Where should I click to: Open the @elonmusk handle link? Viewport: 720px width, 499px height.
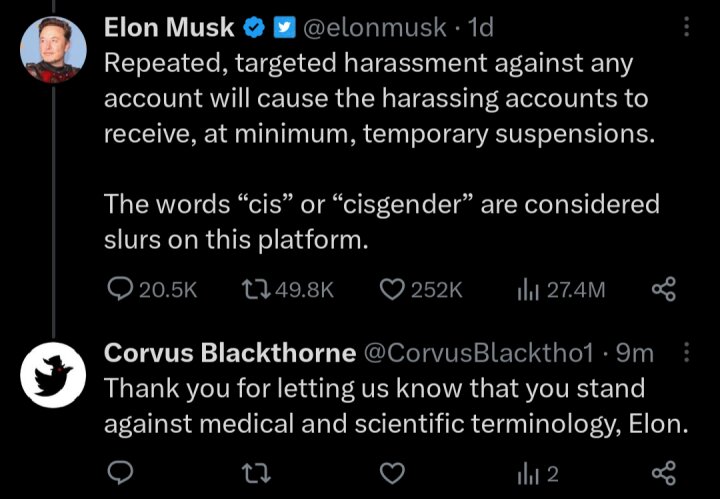373,28
